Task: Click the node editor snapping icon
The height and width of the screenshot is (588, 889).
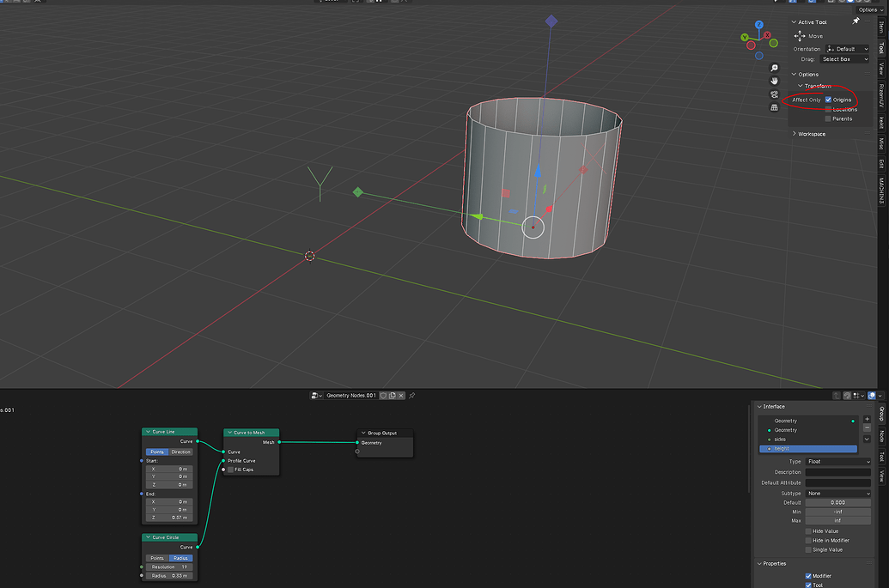Action: pos(846,396)
